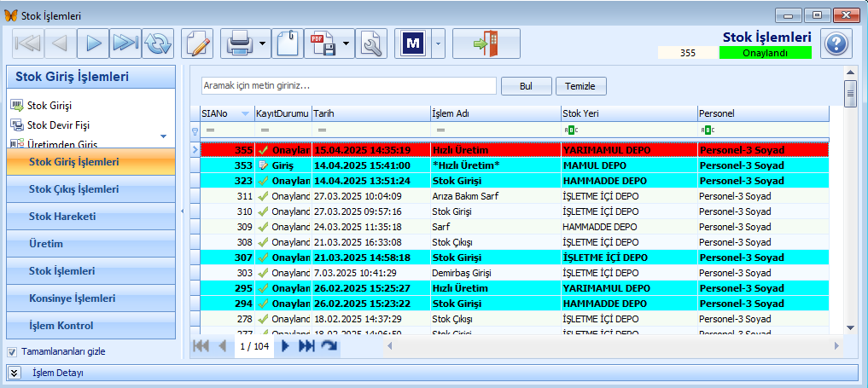Viewport: 868px width, 388px height.
Task: Click the paperclip attachment icon
Action: (x=288, y=43)
